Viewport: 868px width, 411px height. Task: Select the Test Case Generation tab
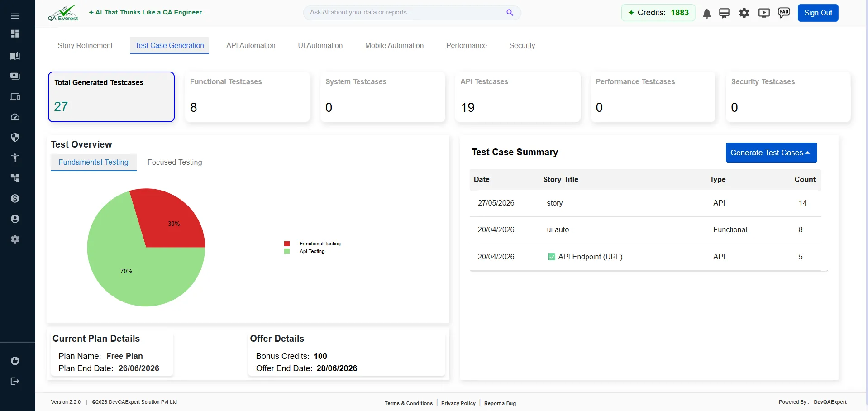click(x=169, y=45)
